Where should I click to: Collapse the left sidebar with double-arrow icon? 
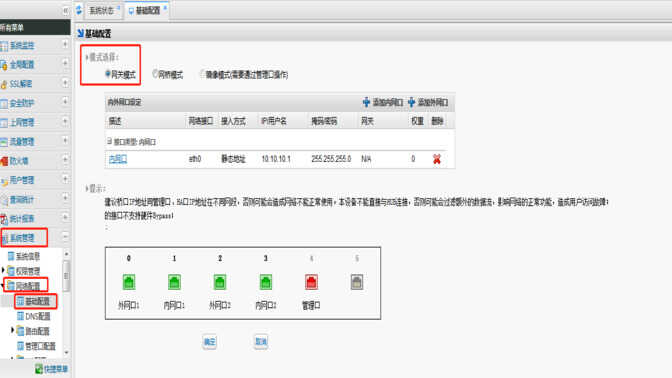65,10
